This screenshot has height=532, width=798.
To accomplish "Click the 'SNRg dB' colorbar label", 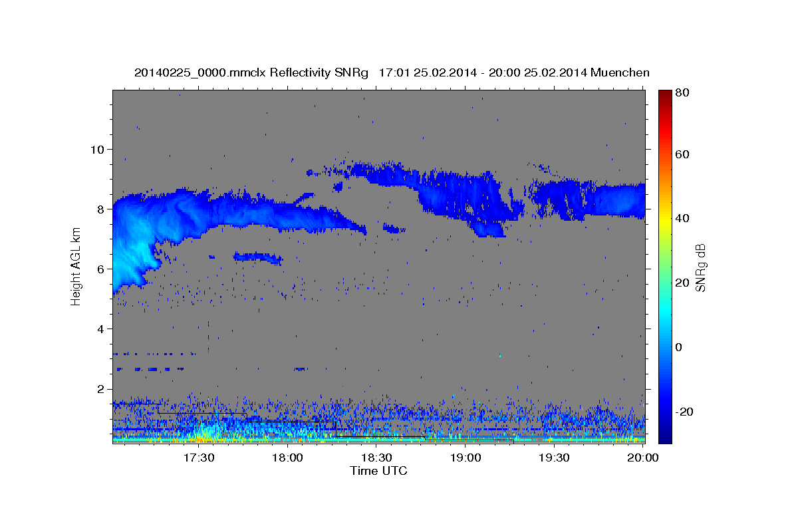I will click(700, 267).
